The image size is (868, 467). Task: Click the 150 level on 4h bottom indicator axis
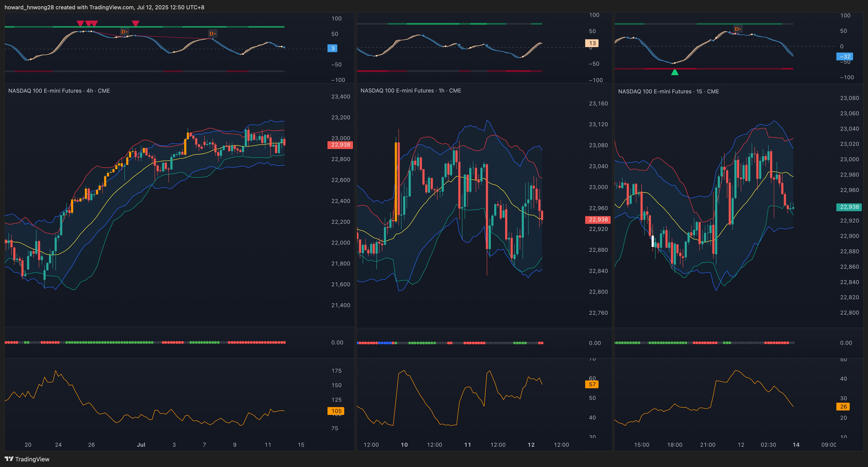tap(336, 385)
